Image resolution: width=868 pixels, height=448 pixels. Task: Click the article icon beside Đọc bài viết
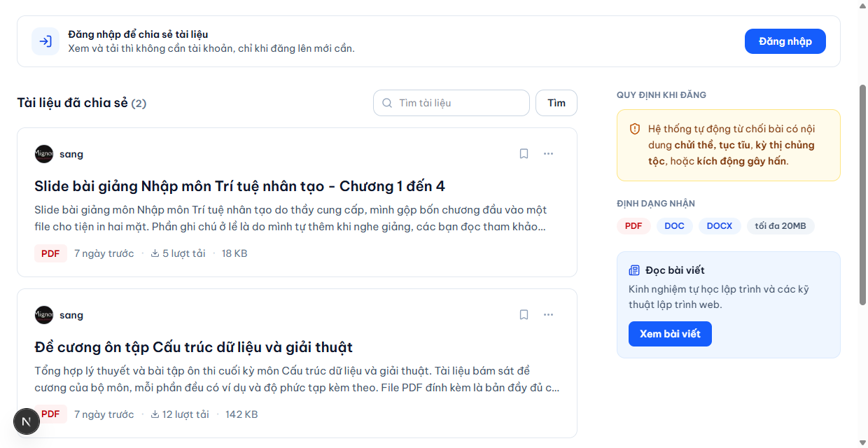point(634,270)
